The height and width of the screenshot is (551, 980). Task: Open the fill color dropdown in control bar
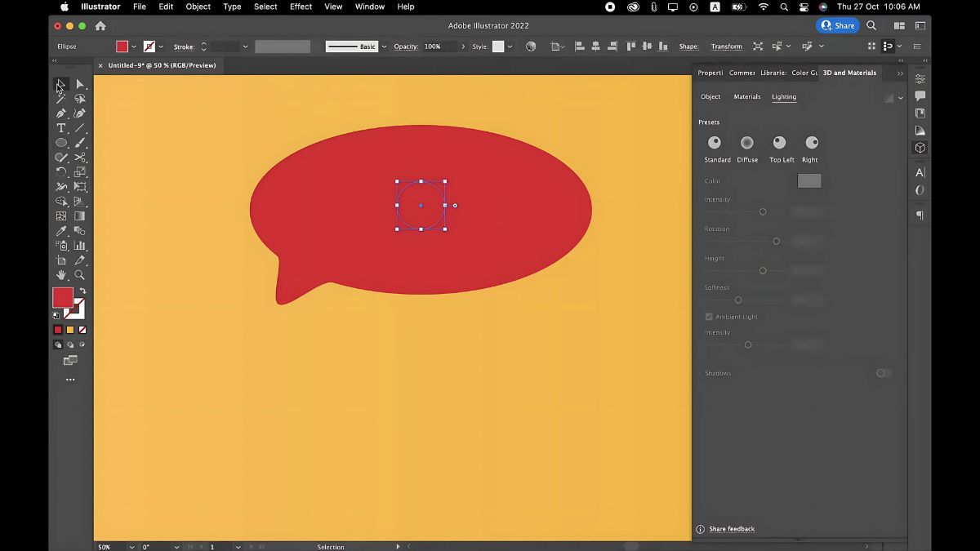[136, 47]
